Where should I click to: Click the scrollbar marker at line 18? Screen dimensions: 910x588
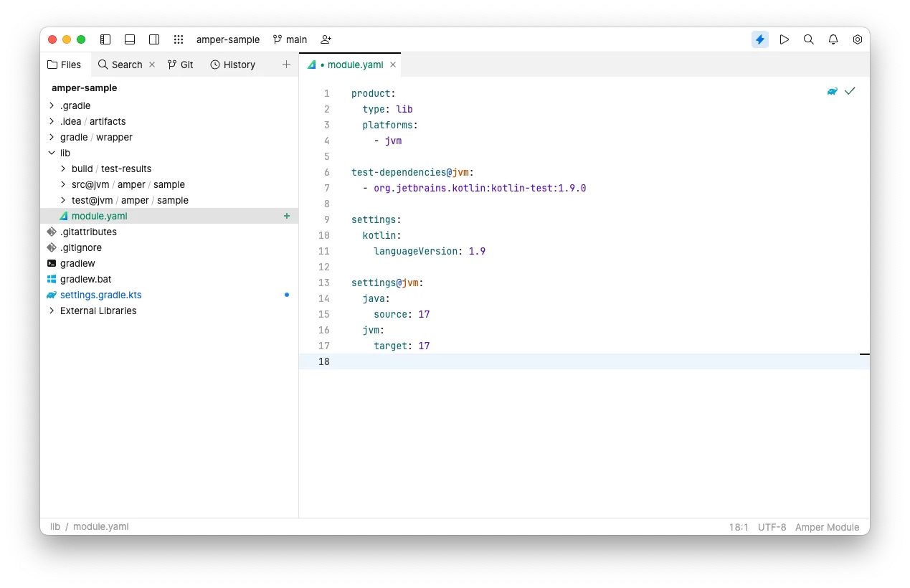864,354
